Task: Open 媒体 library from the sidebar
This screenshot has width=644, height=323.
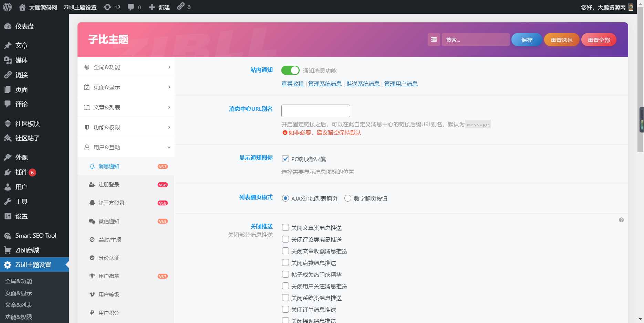Action: (21, 60)
